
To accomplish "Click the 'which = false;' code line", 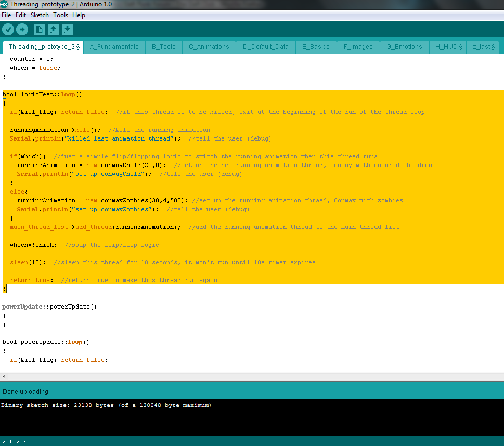I will coord(35,68).
